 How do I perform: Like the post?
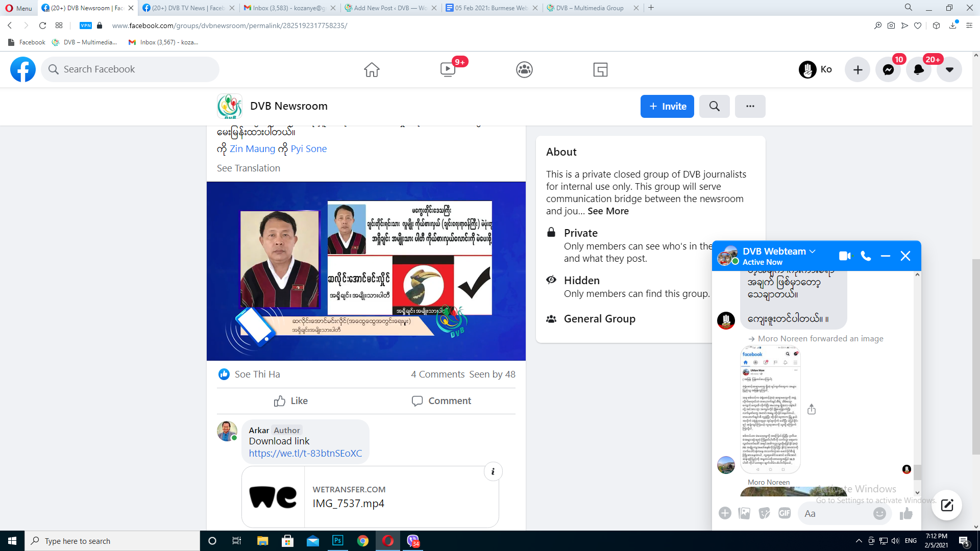coord(291,401)
